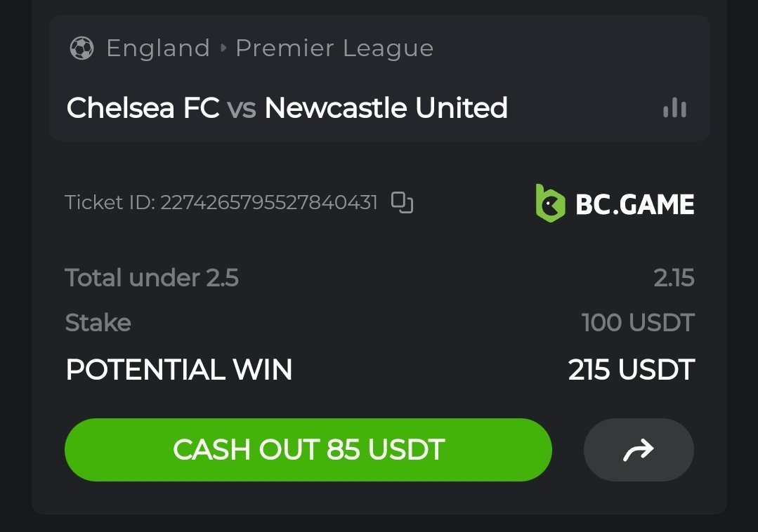Screen dimensions: 758x532
Task: Click the Chelsea FC team name
Action: point(143,108)
